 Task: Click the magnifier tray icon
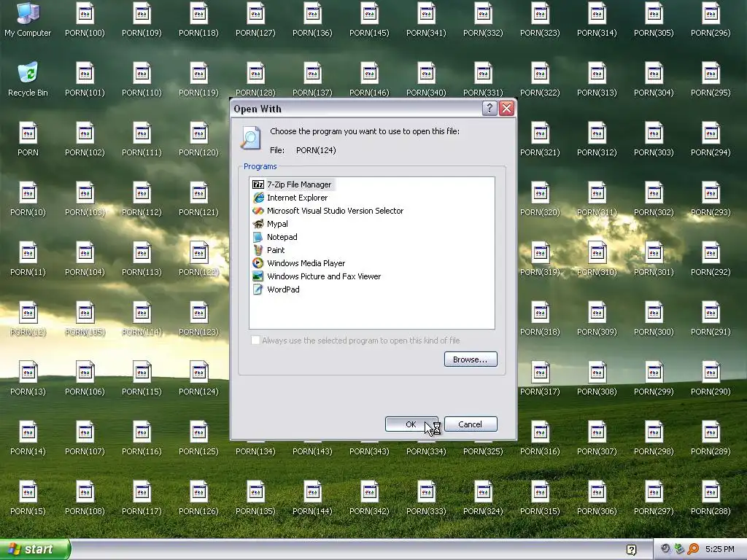(693, 549)
